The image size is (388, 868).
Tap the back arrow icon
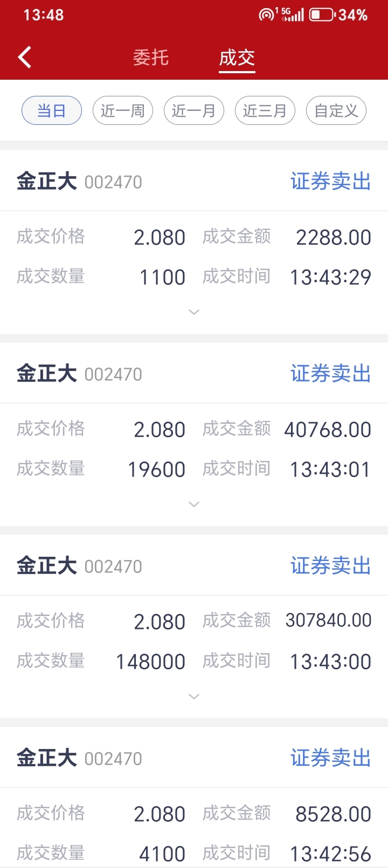(25, 57)
